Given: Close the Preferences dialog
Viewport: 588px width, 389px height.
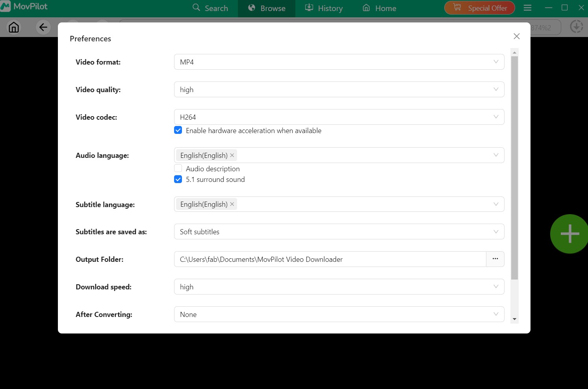Looking at the screenshot, I should click(516, 36).
